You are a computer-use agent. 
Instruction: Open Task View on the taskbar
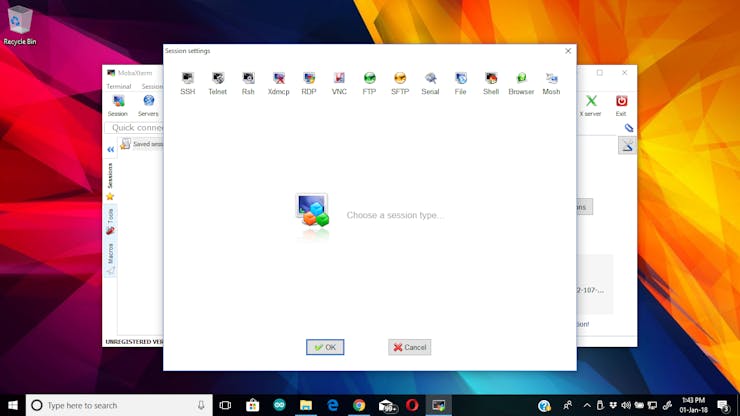225,405
